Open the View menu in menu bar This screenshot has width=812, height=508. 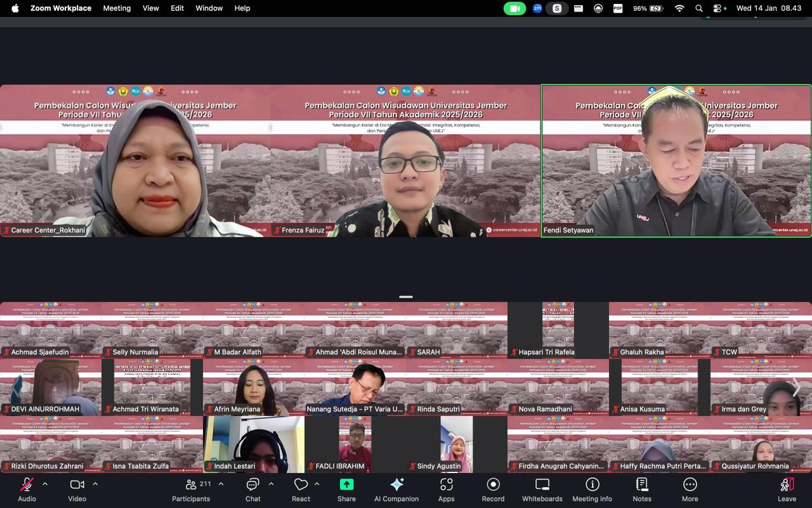151,8
